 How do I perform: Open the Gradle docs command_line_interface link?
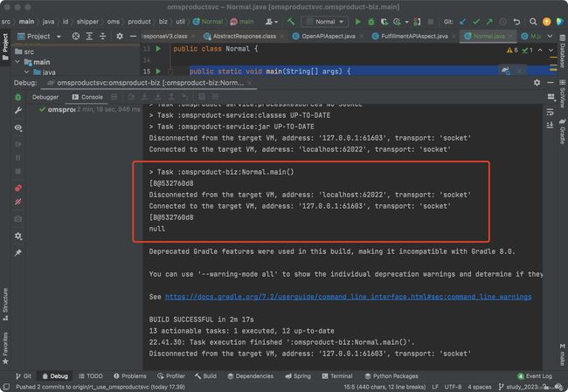pos(348,297)
